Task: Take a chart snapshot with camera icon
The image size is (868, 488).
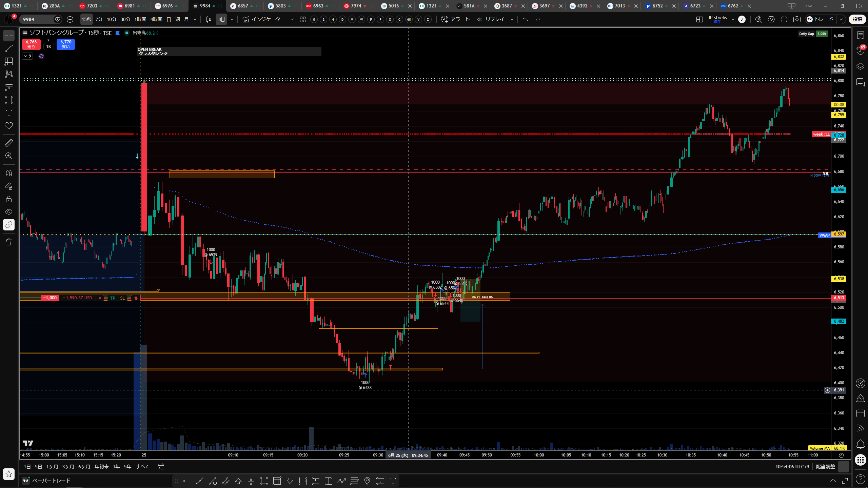Action: coord(797,19)
